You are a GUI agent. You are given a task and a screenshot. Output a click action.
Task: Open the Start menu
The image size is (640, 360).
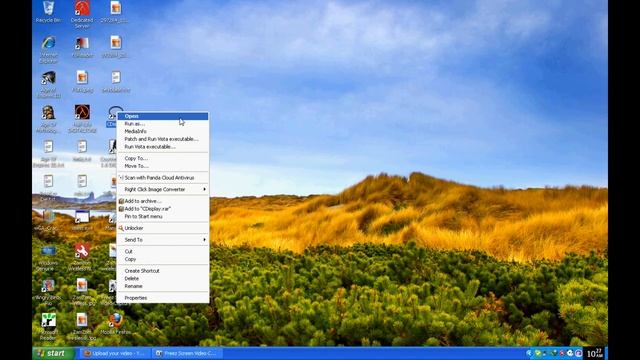pyautogui.click(x=54, y=353)
